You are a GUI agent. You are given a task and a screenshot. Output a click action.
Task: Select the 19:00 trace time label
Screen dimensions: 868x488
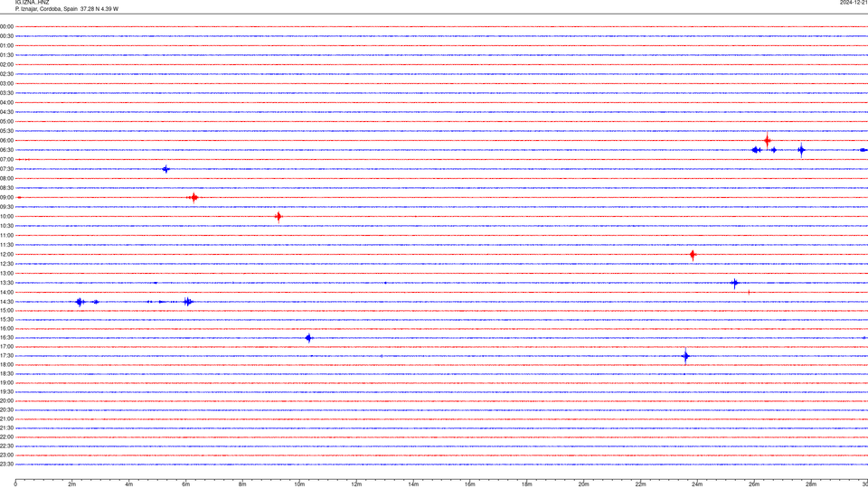[6, 383]
